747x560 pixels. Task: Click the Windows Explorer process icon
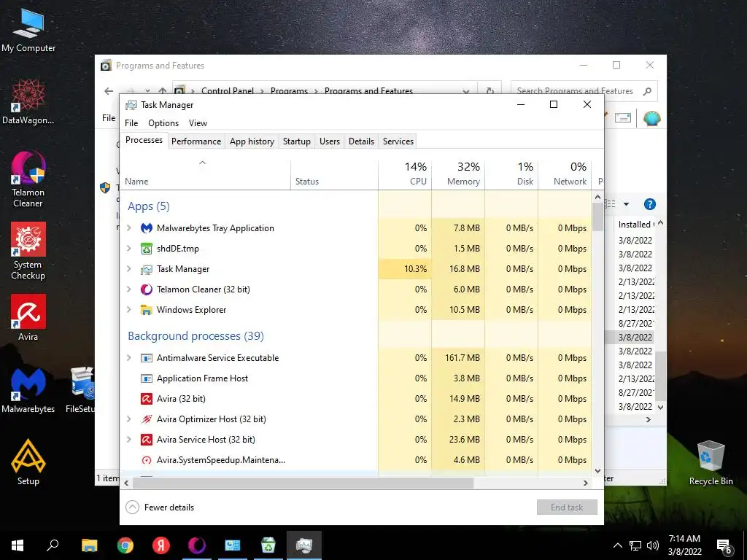click(x=146, y=310)
